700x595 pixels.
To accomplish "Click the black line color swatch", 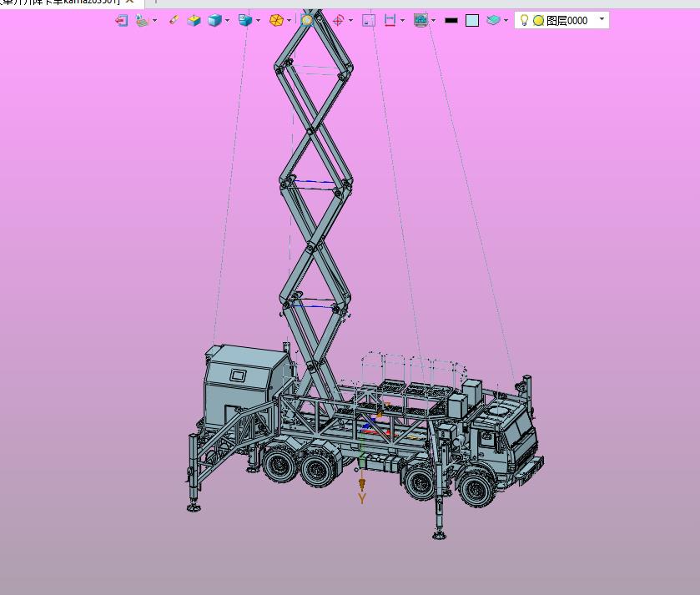I will pyautogui.click(x=451, y=21).
